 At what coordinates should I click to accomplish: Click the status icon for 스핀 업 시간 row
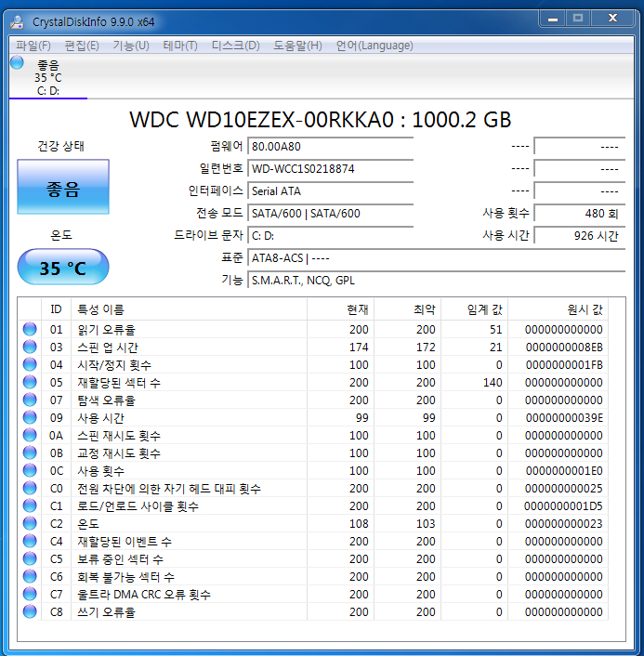30,347
